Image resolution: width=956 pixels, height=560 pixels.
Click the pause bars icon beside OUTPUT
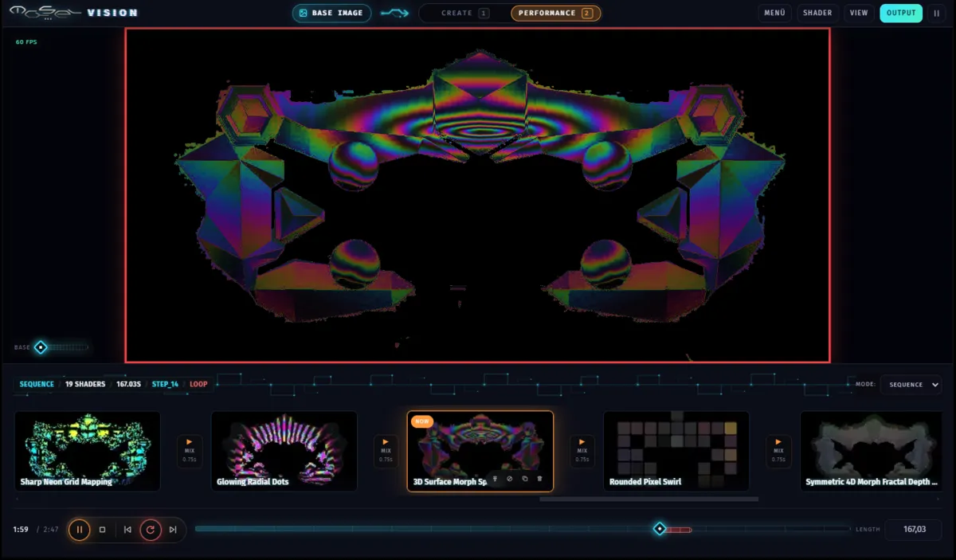(x=937, y=13)
